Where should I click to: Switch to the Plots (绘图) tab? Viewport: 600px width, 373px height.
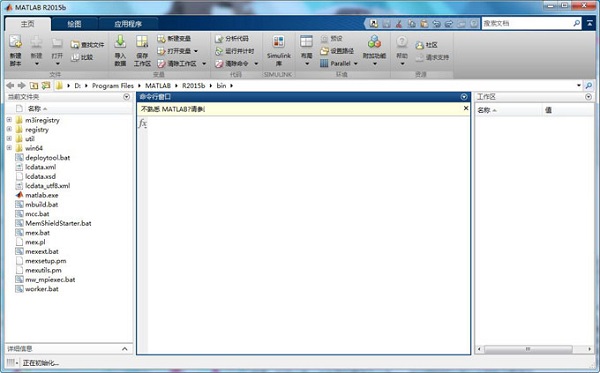point(74,24)
